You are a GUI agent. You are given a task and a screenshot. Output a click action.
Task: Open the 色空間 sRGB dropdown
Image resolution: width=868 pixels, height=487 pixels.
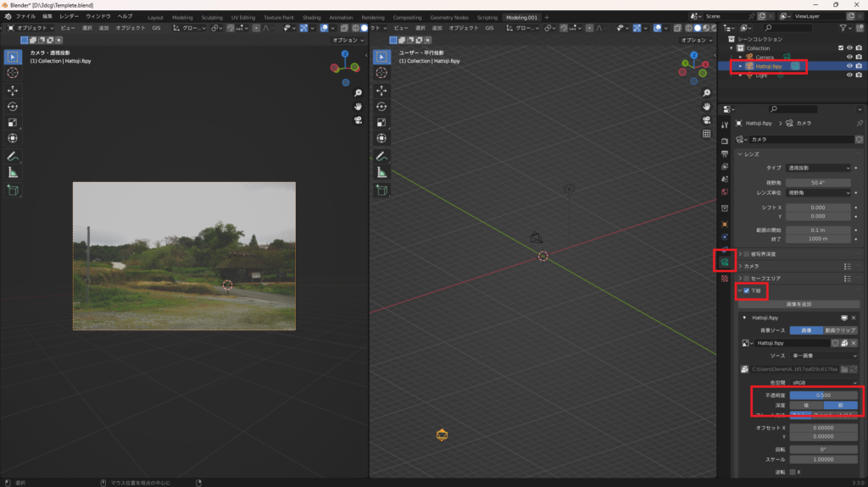point(822,382)
